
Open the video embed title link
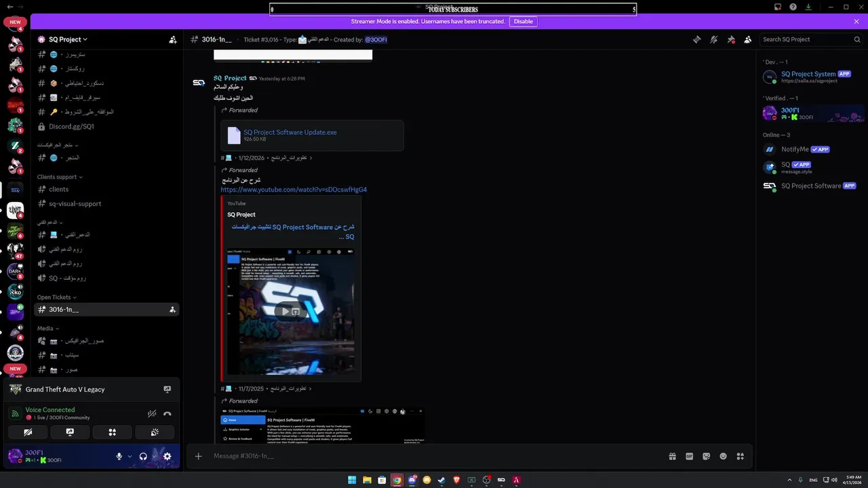[293, 232]
